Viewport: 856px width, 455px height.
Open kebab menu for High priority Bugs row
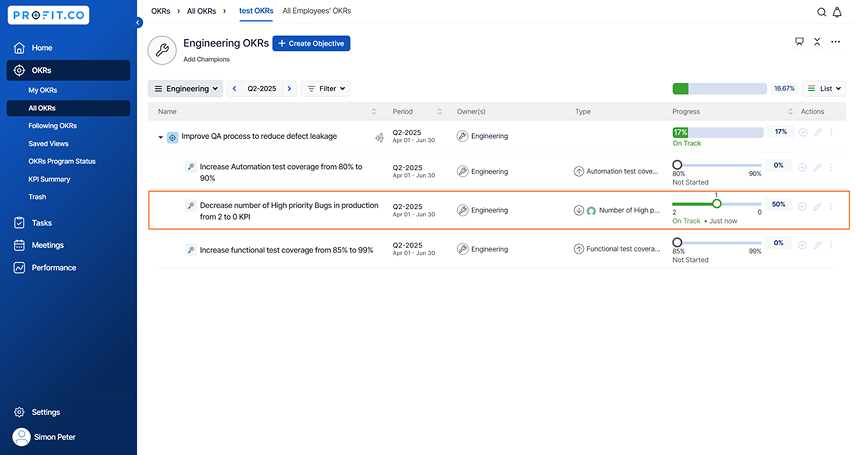coord(831,206)
